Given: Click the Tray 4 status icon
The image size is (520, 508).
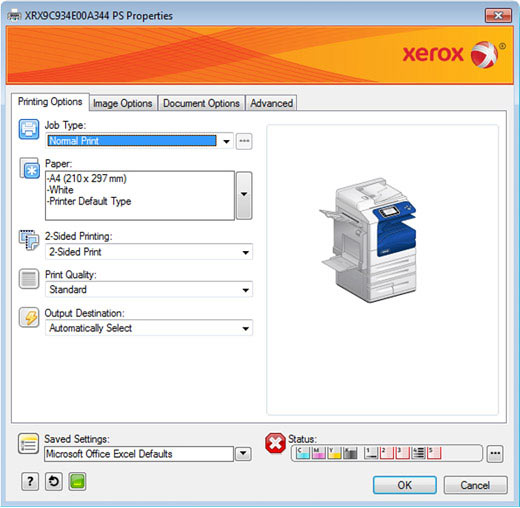Looking at the screenshot, I should click(x=419, y=453).
